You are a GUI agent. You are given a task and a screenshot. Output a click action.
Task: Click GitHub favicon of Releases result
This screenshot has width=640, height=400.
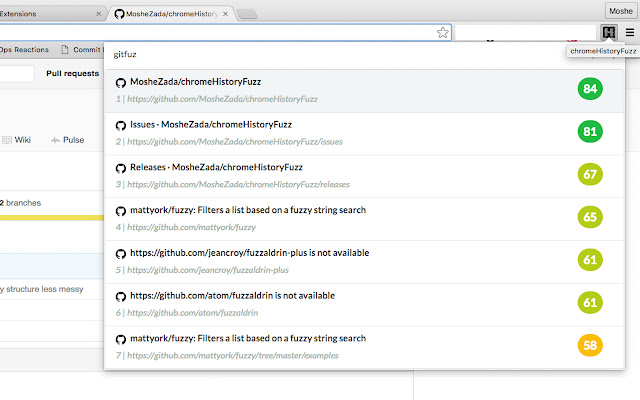[120, 168]
